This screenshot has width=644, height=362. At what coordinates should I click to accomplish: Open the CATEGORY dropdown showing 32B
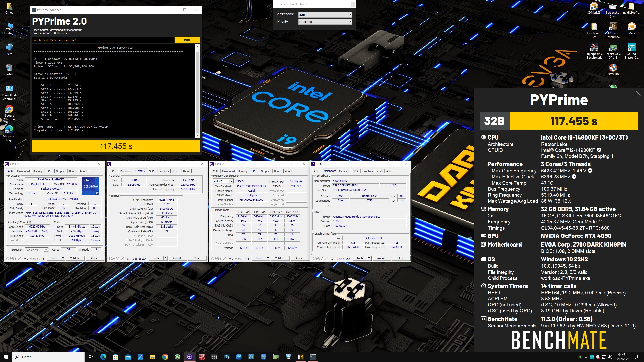pos(325,15)
